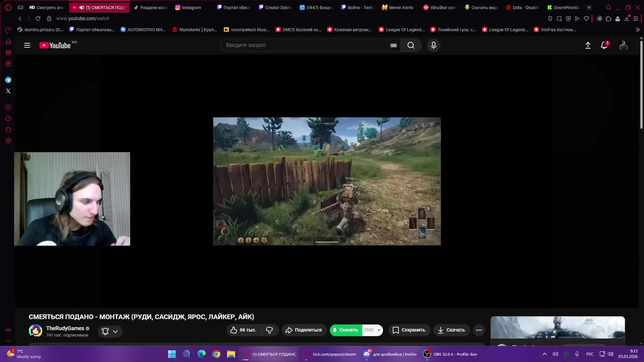This screenshot has width=644, height=362.
Task: Click the TheRudyGames channel avatar
Action: (35, 330)
